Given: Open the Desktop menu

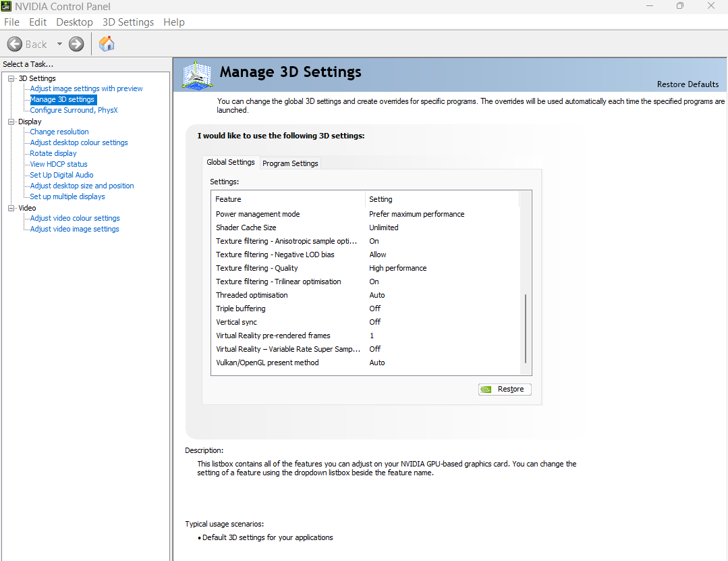Looking at the screenshot, I should 74,22.
